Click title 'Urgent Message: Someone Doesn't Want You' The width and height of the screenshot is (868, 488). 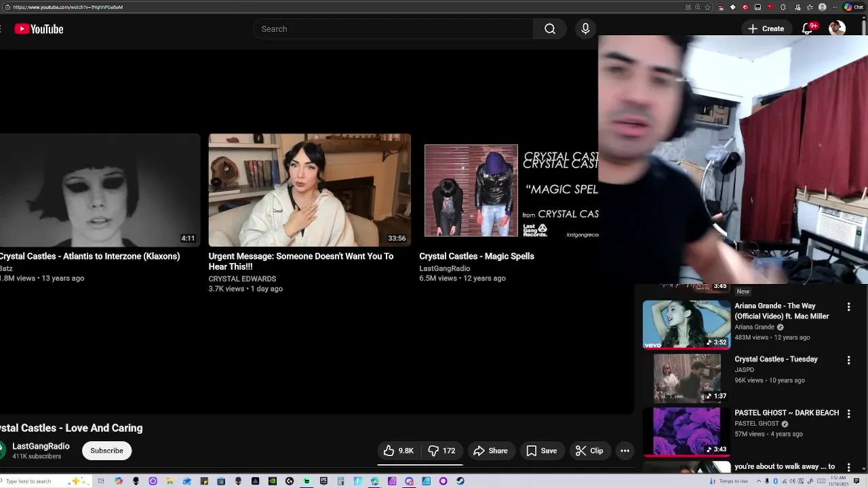click(x=301, y=262)
